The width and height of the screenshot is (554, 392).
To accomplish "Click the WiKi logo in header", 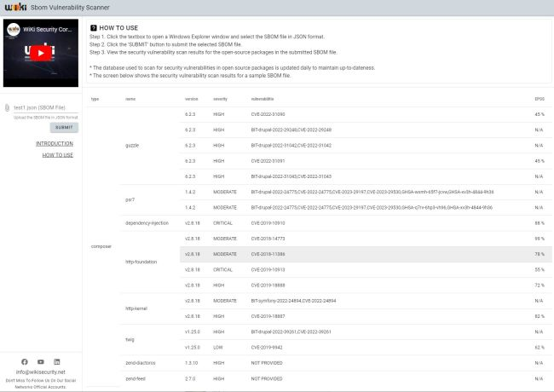I will [13, 7].
